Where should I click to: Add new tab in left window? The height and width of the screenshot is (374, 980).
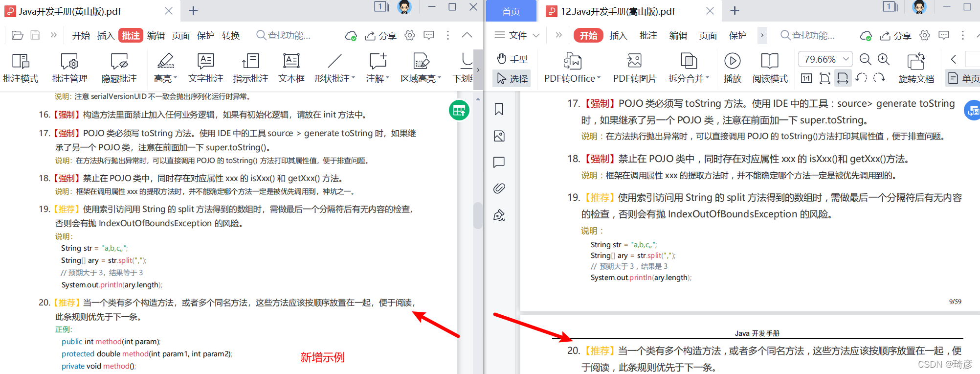(193, 10)
